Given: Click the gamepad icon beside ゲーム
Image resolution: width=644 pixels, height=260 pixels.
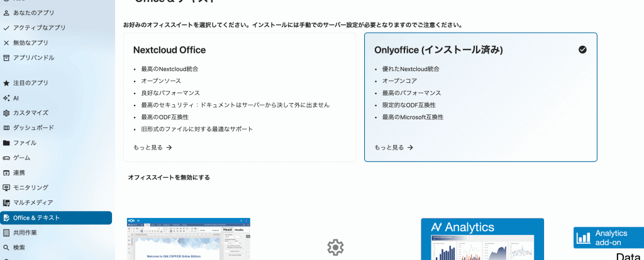Looking at the screenshot, I should pos(6,158).
